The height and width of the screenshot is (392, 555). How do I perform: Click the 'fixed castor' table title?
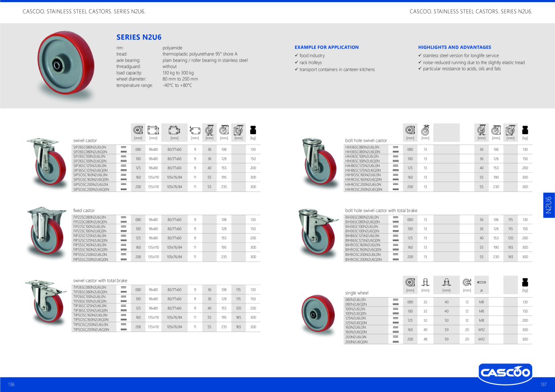pyautogui.click(x=84, y=210)
